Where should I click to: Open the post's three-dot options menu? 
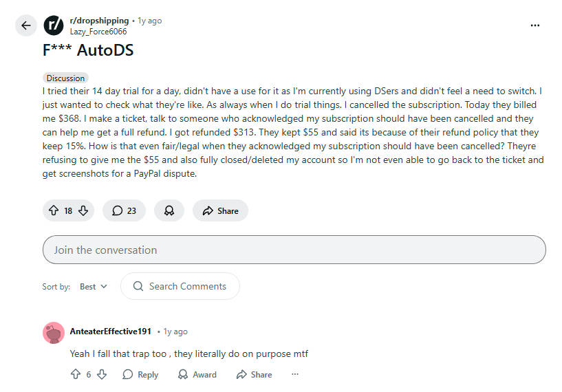[x=535, y=25]
